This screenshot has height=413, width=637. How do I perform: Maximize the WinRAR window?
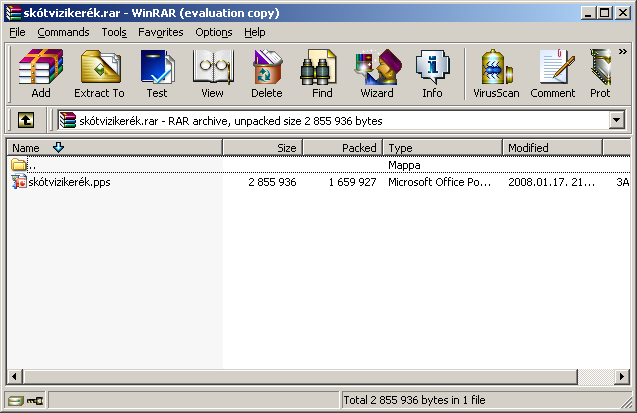pos(604,13)
